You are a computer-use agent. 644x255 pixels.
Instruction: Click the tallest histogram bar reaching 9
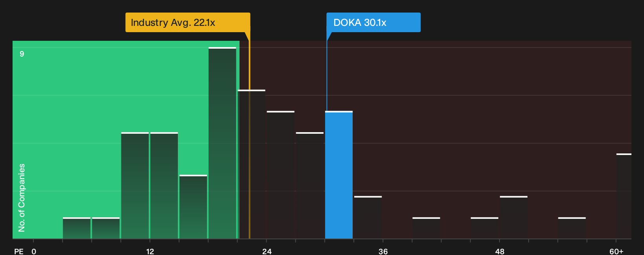click(x=222, y=143)
